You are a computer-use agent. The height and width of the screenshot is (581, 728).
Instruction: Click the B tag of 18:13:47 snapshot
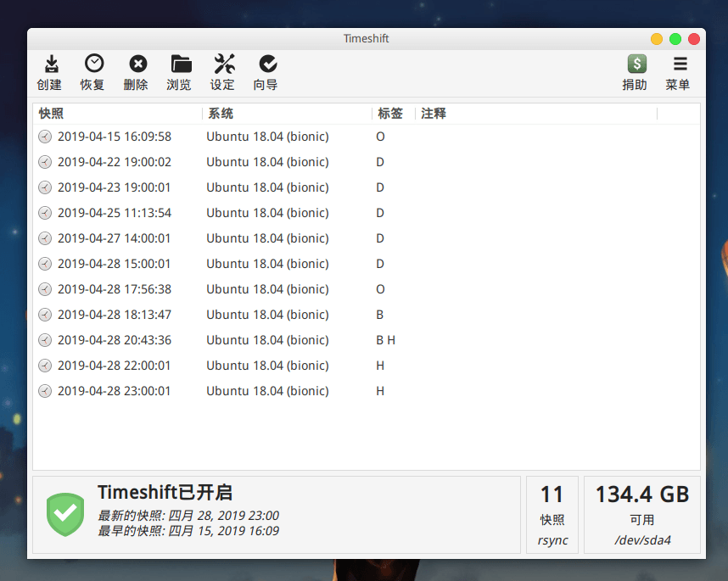(380, 315)
